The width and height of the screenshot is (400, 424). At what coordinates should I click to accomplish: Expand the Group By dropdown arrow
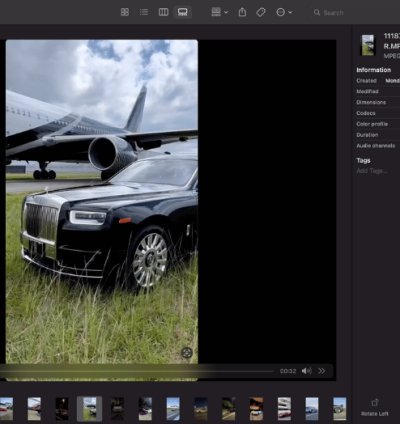pos(226,12)
